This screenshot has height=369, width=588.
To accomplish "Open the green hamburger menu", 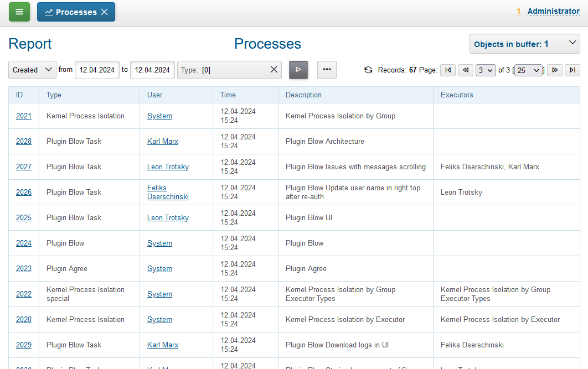I will 19,11.
